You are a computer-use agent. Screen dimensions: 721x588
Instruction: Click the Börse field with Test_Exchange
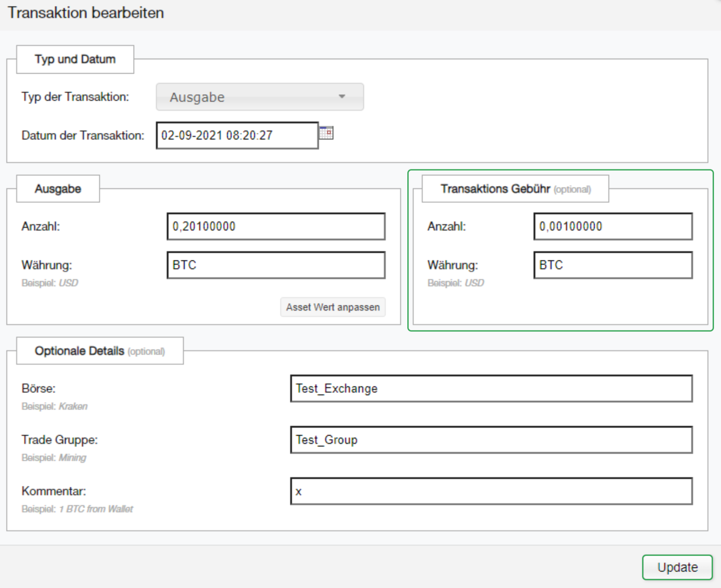(491, 388)
